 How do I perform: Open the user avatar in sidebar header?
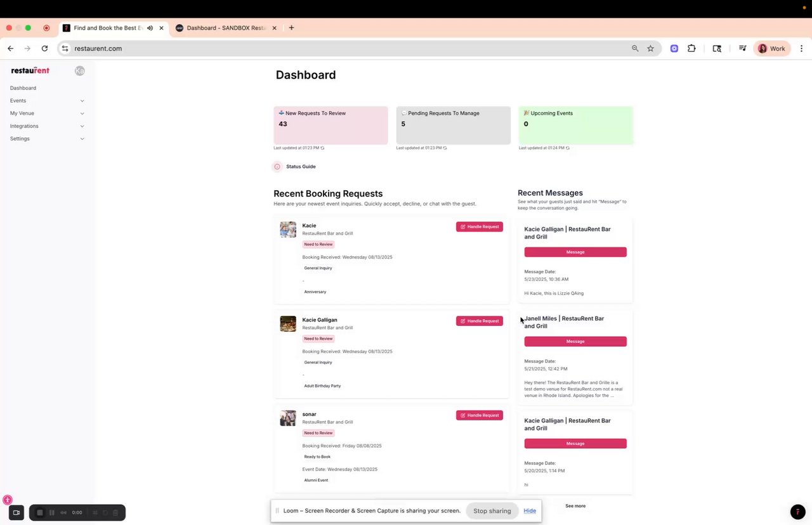(x=79, y=71)
